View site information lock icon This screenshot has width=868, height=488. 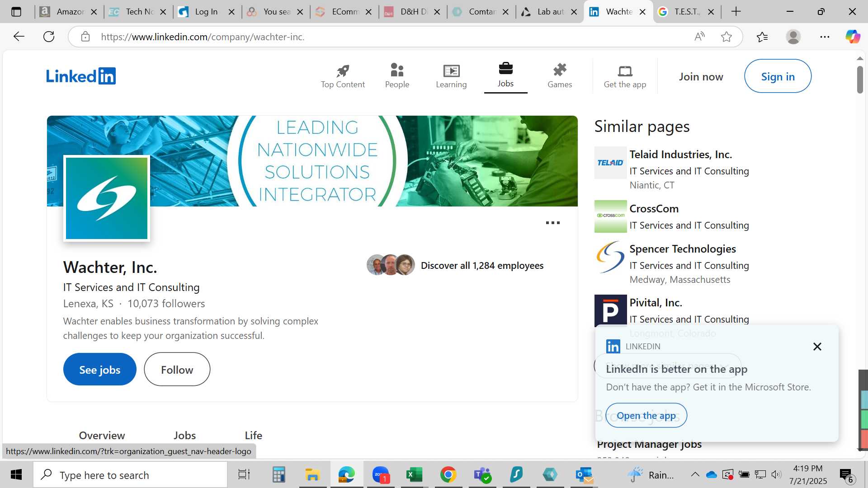coord(85,37)
